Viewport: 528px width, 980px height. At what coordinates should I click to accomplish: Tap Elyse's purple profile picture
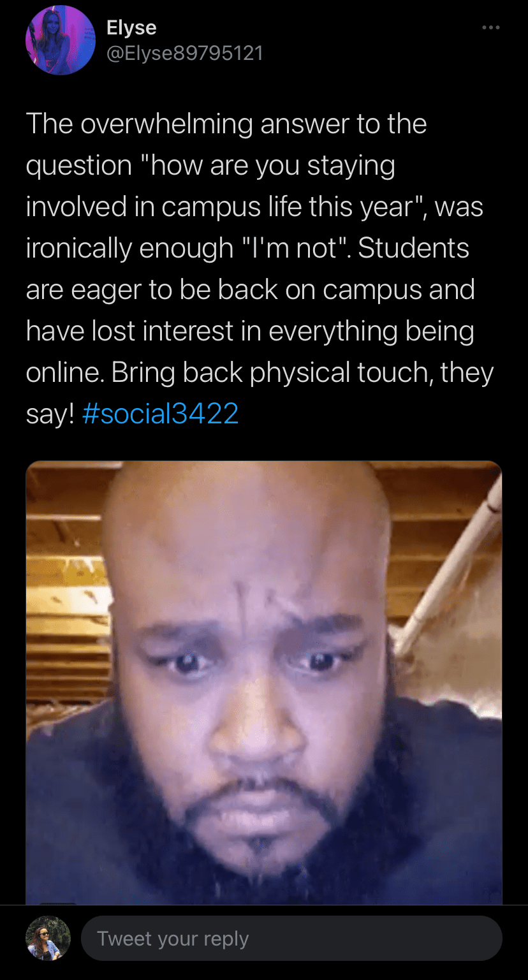point(60,40)
